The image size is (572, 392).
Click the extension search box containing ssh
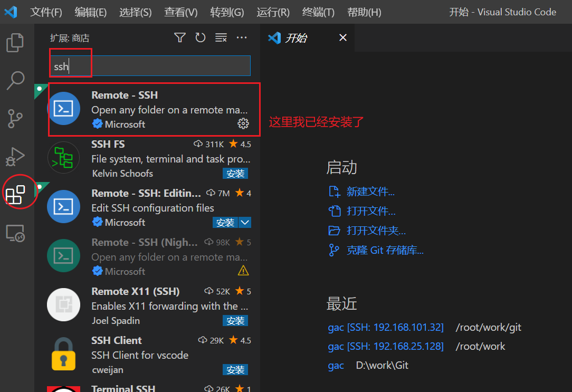point(150,66)
